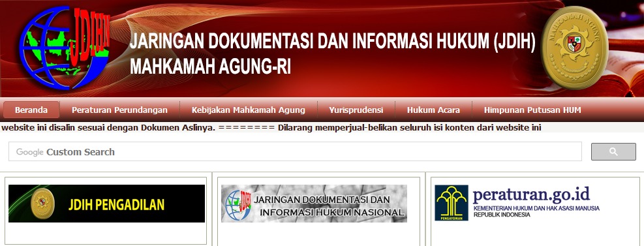The height and width of the screenshot is (246, 644).
Task: Focus the Google Custom Search field
Action: pyautogui.click(x=296, y=151)
